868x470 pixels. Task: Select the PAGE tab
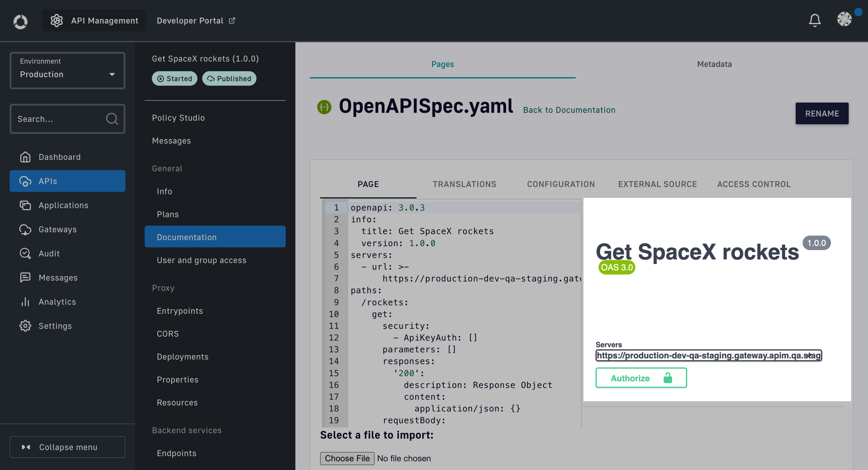(x=368, y=184)
